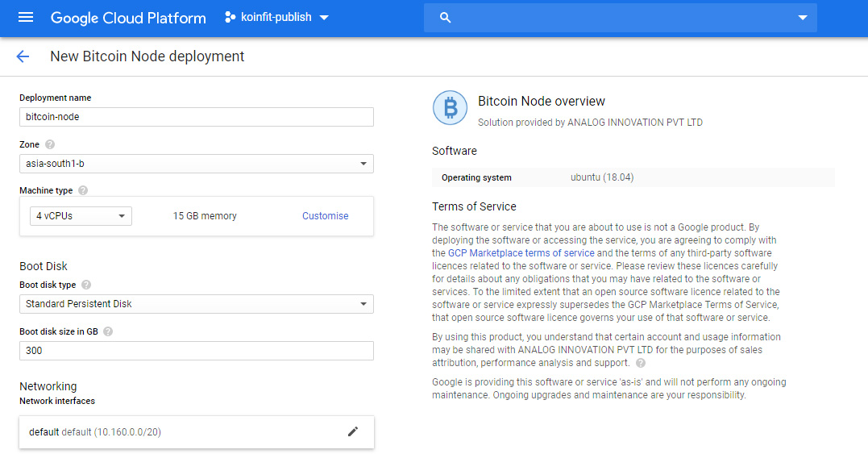
Task: Select the default network interface row
Action: (197, 432)
